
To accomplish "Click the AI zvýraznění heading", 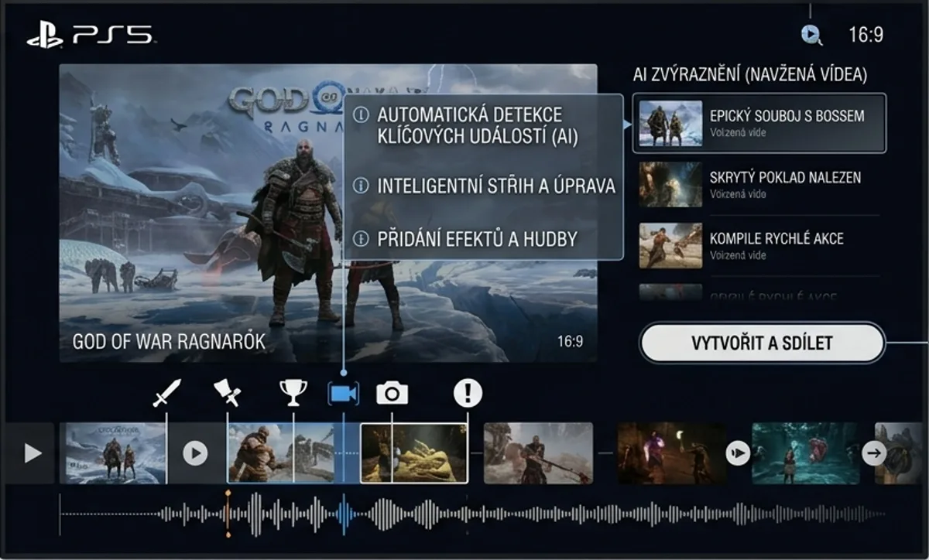I will (749, 75).
